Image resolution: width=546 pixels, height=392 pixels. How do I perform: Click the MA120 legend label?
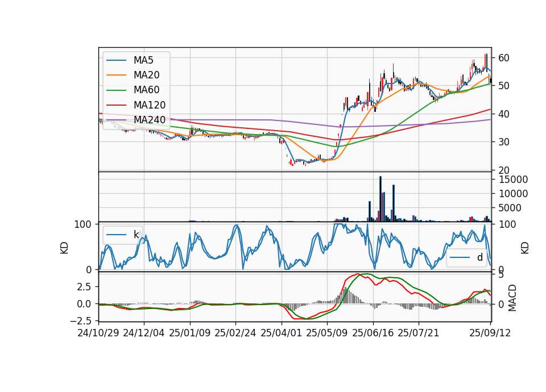pyautogui.click(x=150, y=105)
